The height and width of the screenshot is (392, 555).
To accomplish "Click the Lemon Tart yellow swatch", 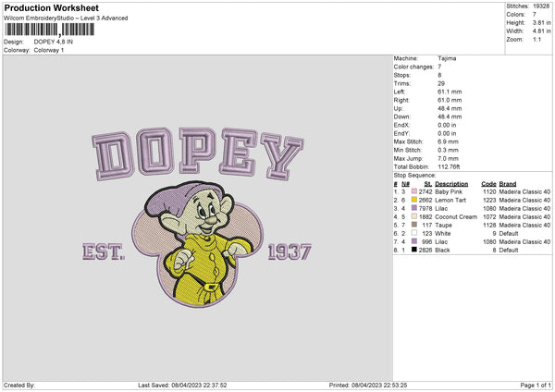I will tap(414, 200).
